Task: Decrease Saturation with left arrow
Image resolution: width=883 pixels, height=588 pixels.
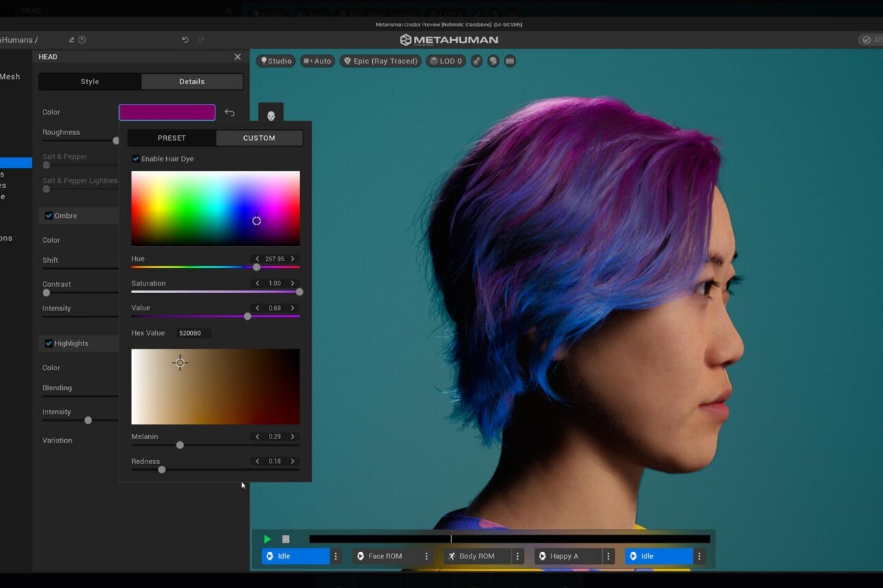Action: [x=258, y=283]
